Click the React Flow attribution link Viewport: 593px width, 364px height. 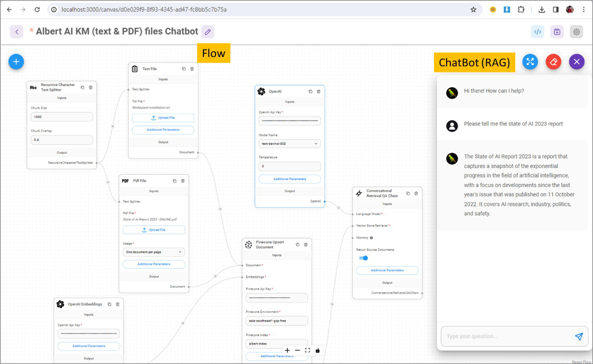[581, 362]
